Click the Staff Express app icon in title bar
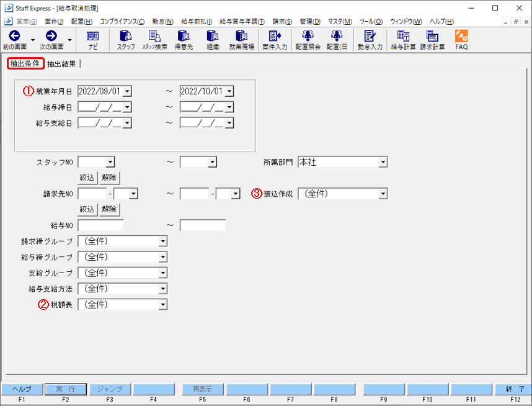This screenshot has height=406, width=532. tap(9, 8)
